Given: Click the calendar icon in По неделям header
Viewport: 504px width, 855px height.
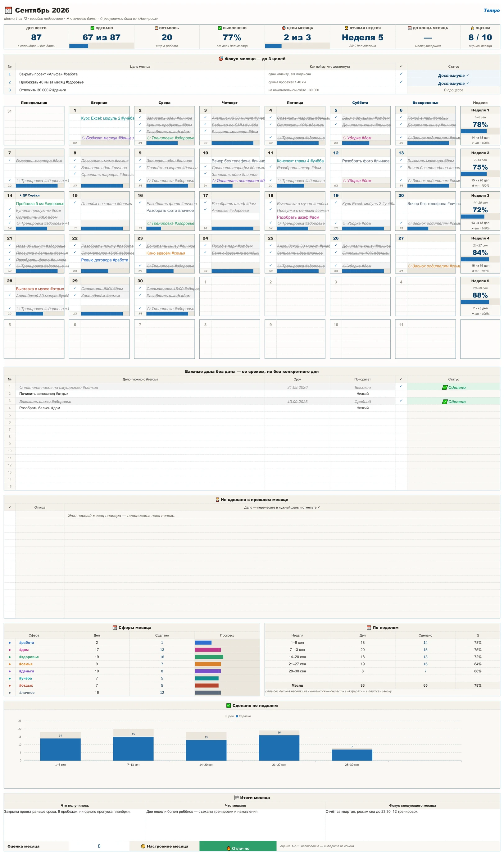Looking at the screenshot, I should tap(369, 628).
